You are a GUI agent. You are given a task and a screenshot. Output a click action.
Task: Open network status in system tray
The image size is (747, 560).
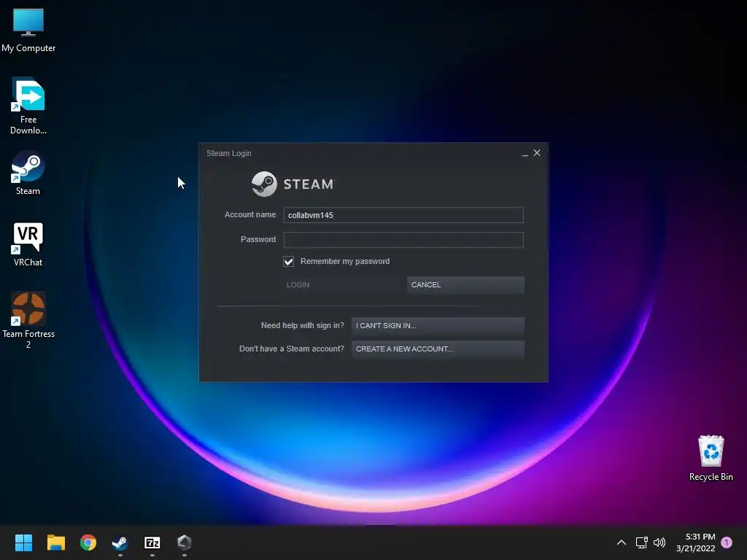coord(641,542)
